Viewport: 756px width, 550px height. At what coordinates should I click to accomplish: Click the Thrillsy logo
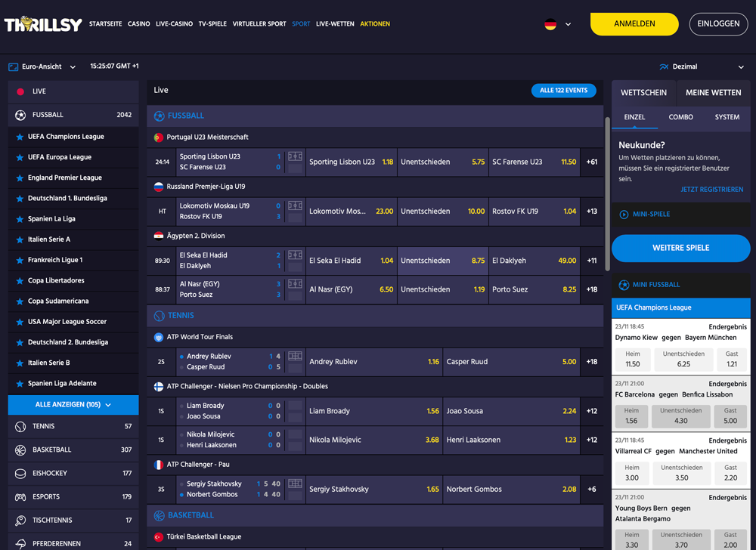coord(43,23)
